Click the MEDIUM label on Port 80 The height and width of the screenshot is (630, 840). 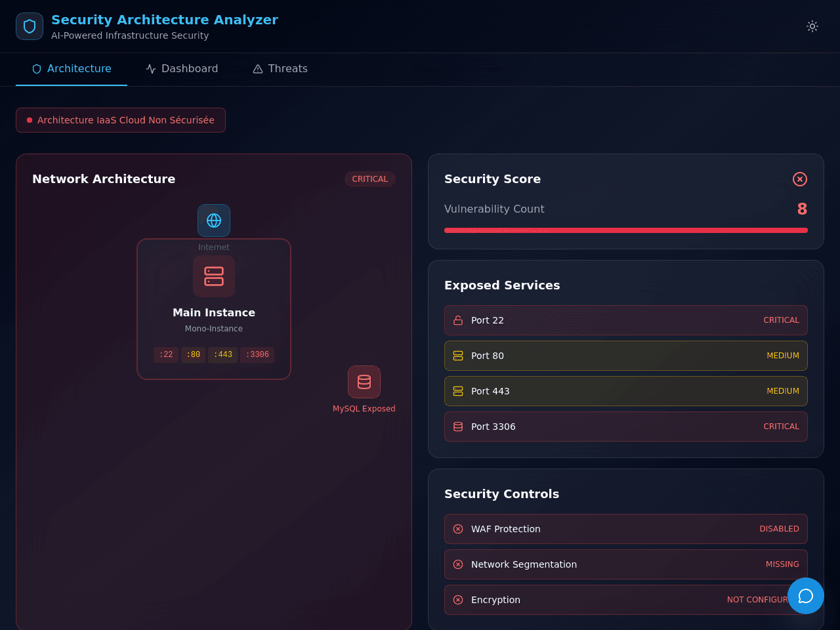pos(783,356)
